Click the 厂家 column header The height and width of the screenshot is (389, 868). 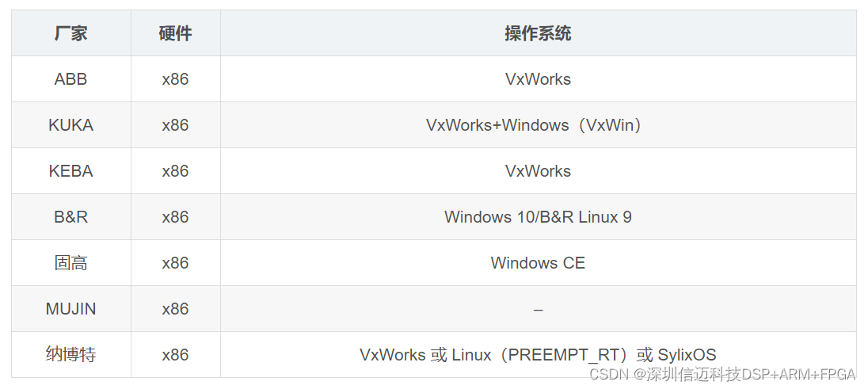[x=70, y=33]
